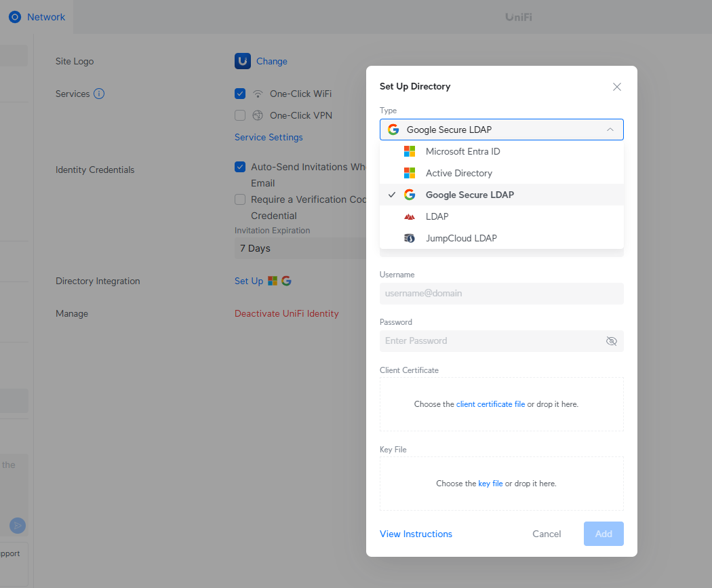Select JumpCloud LDAP directory type
712x588 pixels.
pyautogui.click(x=461, y=238)
